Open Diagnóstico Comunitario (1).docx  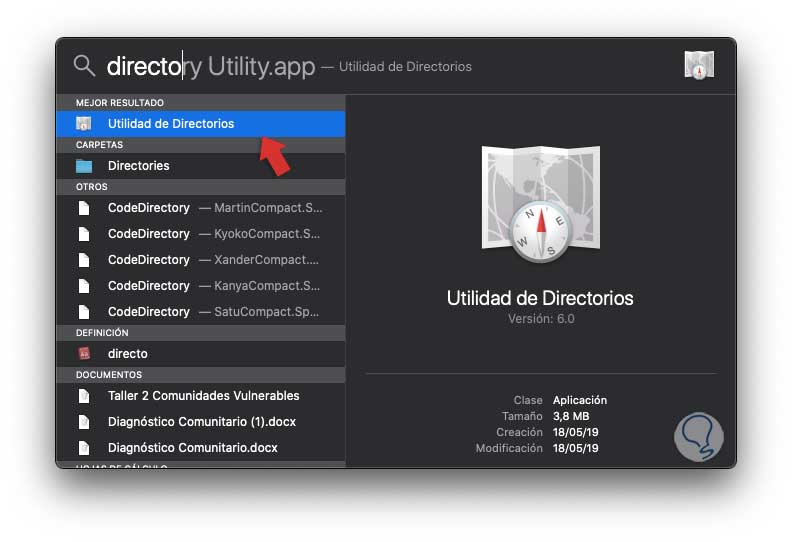click(201, 422)
